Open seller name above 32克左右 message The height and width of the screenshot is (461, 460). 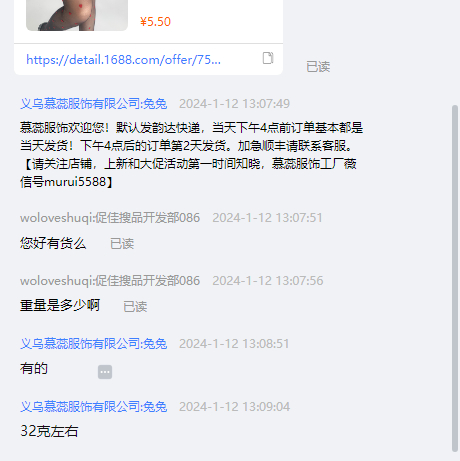click(94, 406)
